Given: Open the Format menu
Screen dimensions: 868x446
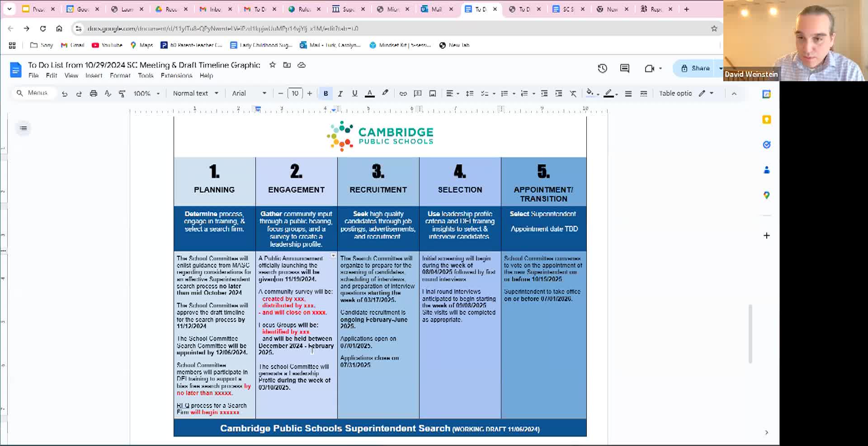Looking at the screenshot, I should [x=120, y=76].
